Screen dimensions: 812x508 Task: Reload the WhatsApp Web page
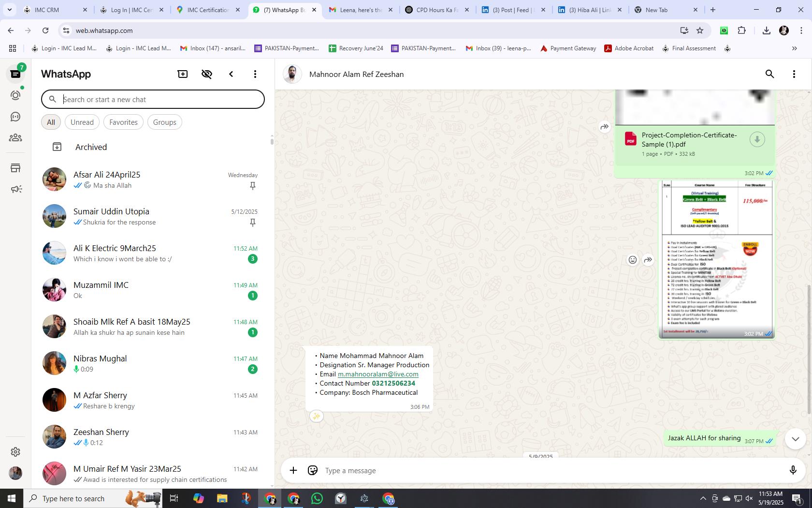click(45, 30)
